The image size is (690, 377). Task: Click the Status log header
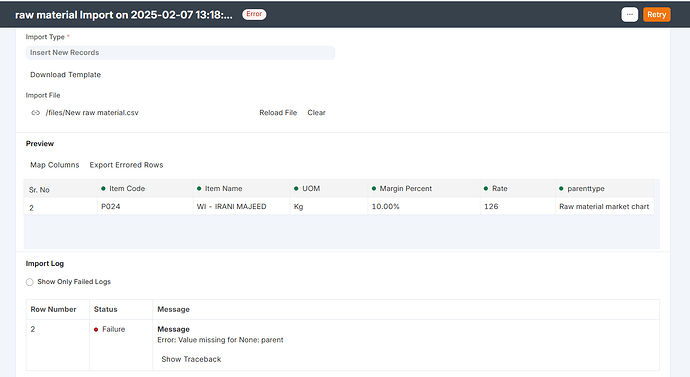tap(106, 309)
